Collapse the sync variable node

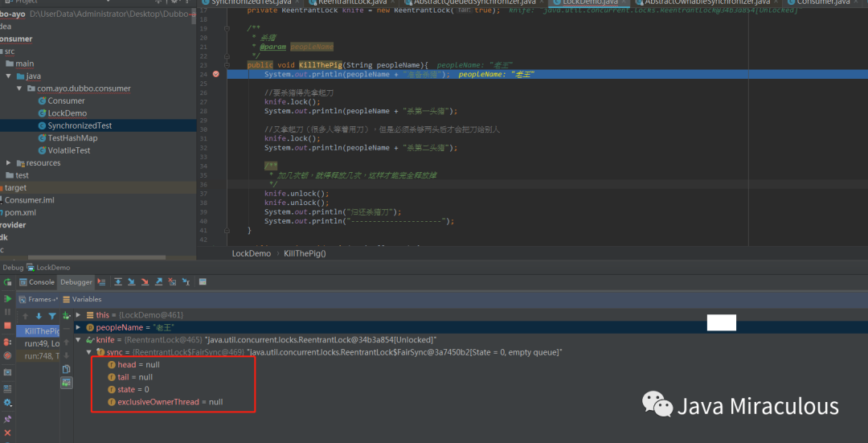pos(88,351)
